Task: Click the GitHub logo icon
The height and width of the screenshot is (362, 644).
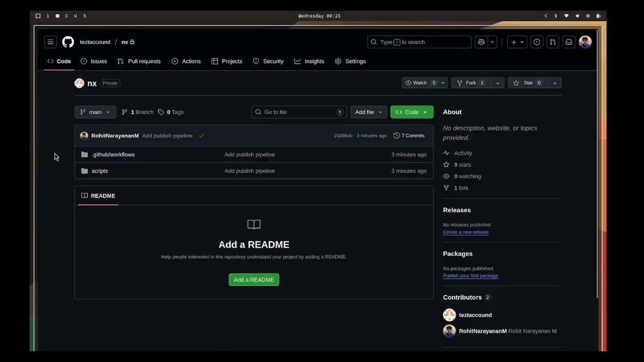Action: coord(68,42)
